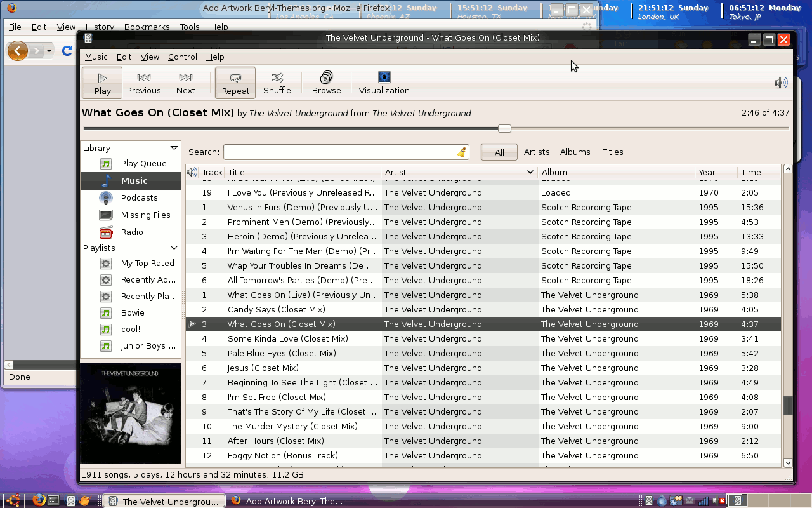The image size is (812, 508).
Task: Click the Velvet Underground album cover art
Action: point(131,413)
